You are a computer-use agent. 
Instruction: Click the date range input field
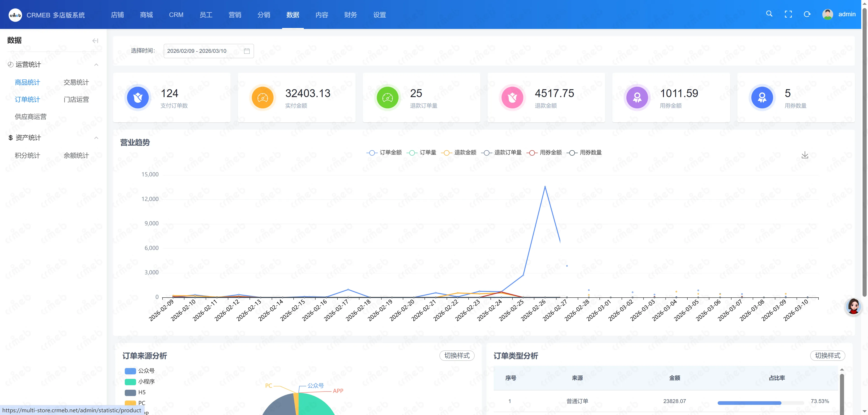tap(209, 51)
